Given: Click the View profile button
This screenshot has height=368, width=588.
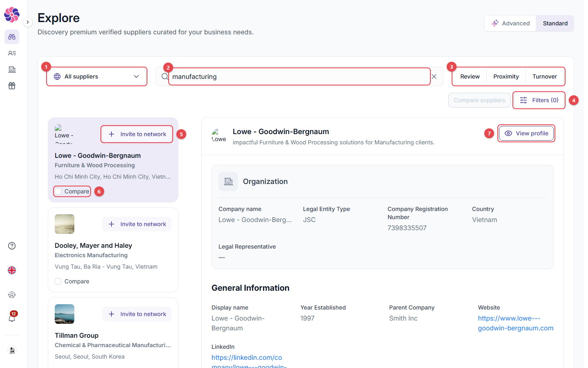Looking at the screenshot, I should click(526, 133).
